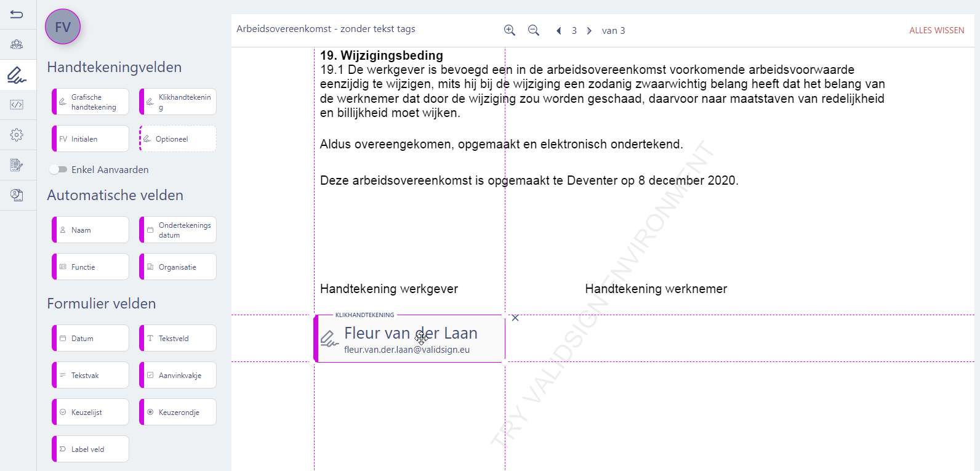
Task: Open the settings gear icon in sidebar
Action: (x=17, y=134)
